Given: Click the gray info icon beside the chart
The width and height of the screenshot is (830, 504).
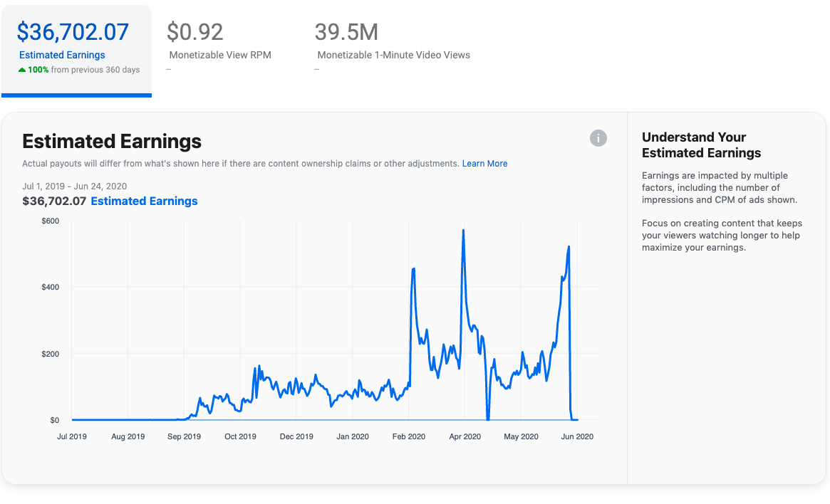Looking at the screenshot, I should pyautogui.click(x=598, y=138).
